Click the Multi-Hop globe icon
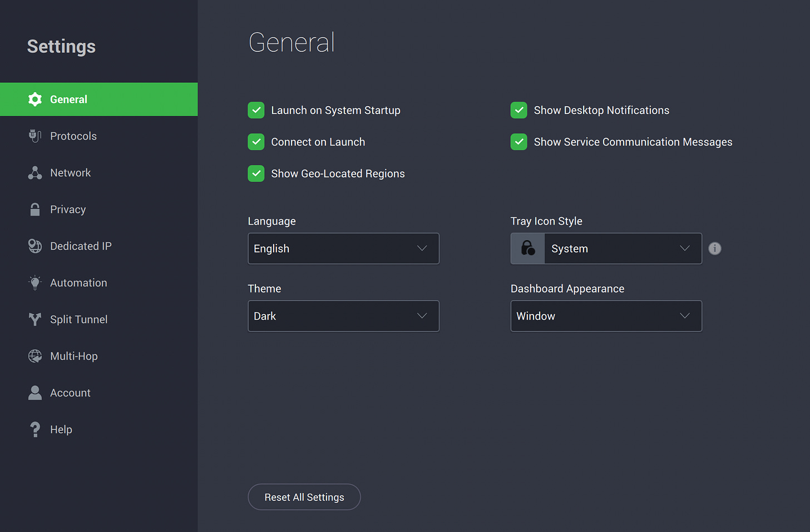Screen dimensions: 810x532 click(x=35, y=356)
